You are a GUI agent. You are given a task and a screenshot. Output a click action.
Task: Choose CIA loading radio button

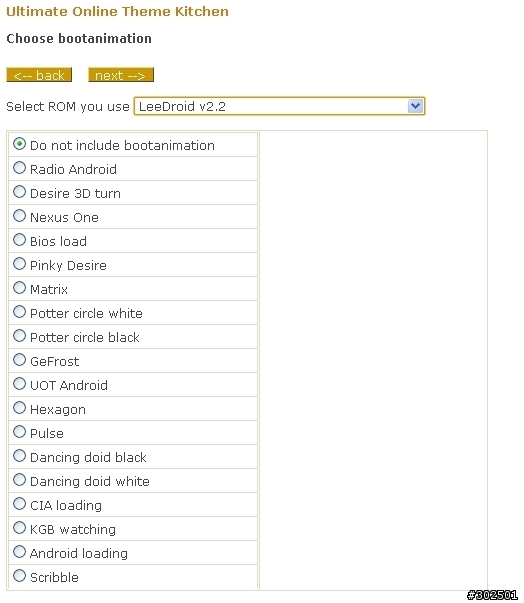19,504
